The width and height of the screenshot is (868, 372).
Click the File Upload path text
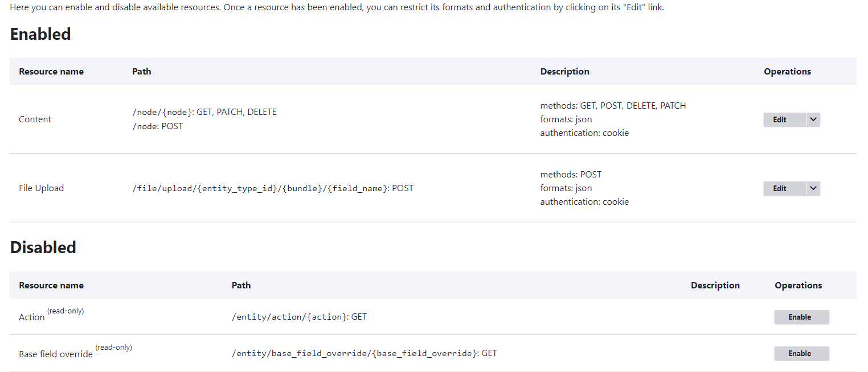[x=273, y=188]
